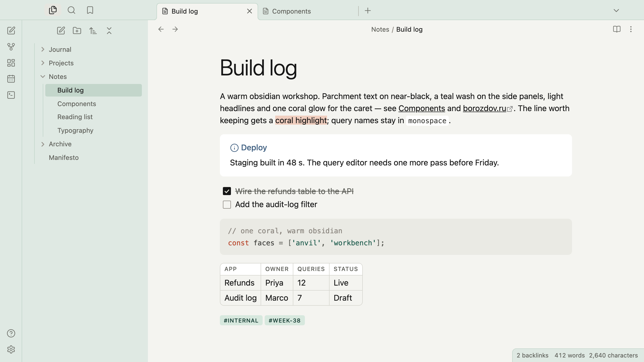Open graph view from ribbon
The height and width of the screenshot is (362, 644).
tap(11, 47)
